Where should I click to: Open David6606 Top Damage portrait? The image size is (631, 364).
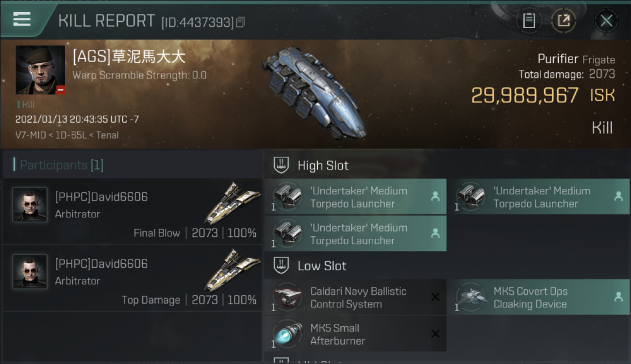pos(30,272)
